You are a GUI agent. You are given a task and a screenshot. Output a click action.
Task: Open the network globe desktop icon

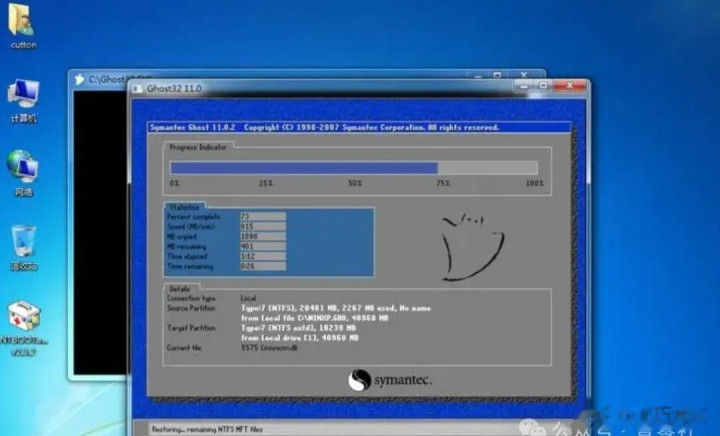pos(23,168)
